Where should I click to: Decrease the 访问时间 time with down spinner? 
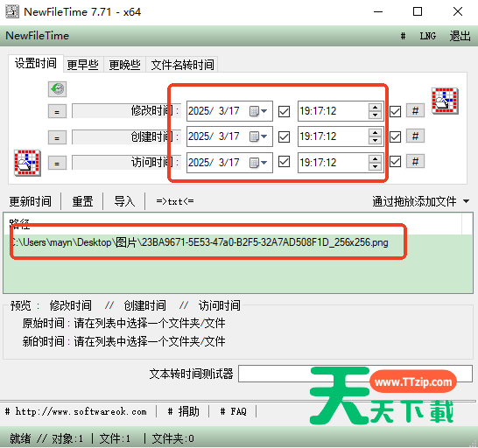click(x=375, y=166)
